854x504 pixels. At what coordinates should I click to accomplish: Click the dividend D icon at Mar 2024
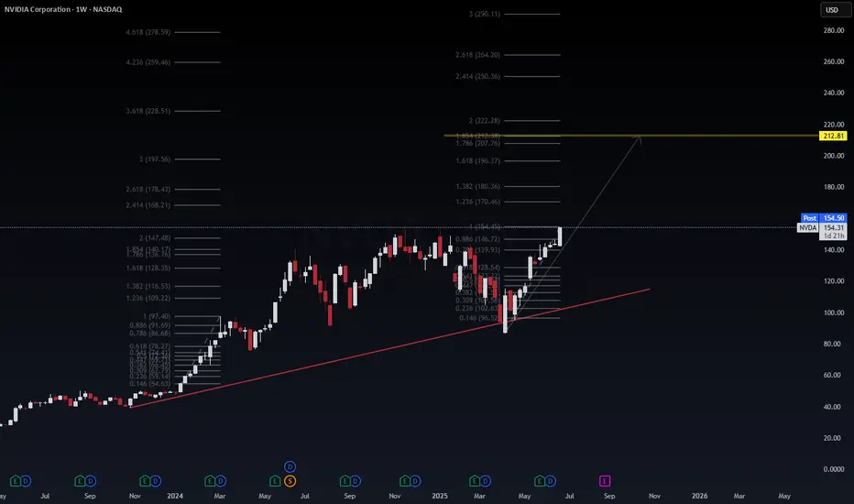coord(220,481)
